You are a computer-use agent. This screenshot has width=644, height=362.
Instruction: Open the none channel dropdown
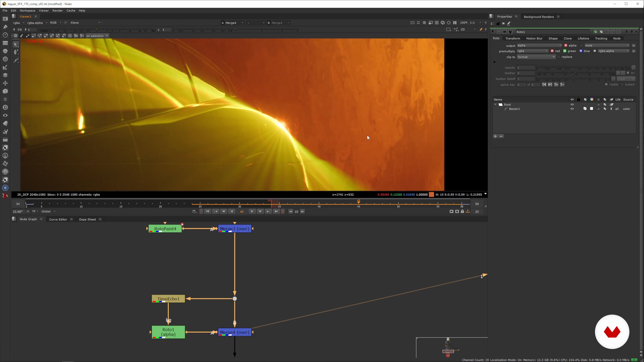607,45
